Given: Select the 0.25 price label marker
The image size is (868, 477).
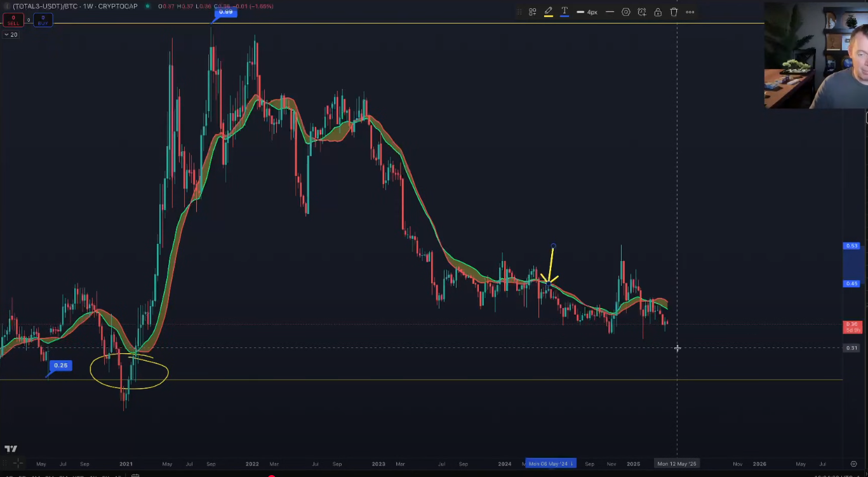Looking at the screenshot, I should click(x=60, y=366).
